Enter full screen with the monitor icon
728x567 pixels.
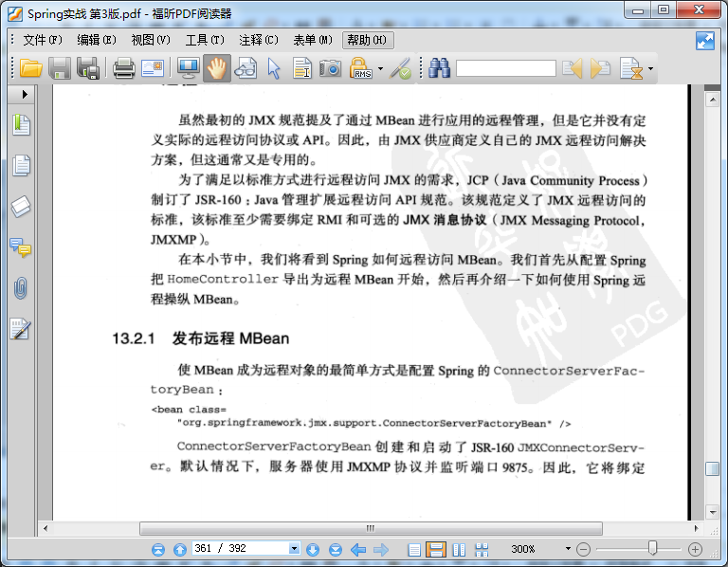coord(189,68)
